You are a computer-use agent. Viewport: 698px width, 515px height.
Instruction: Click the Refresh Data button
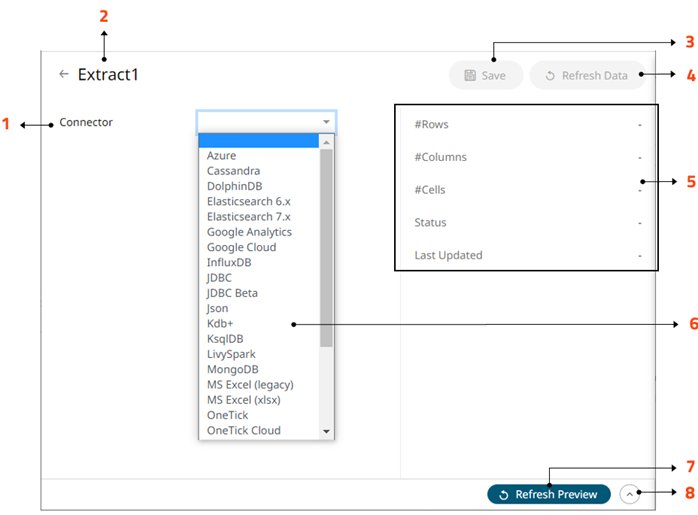[587, 76]
